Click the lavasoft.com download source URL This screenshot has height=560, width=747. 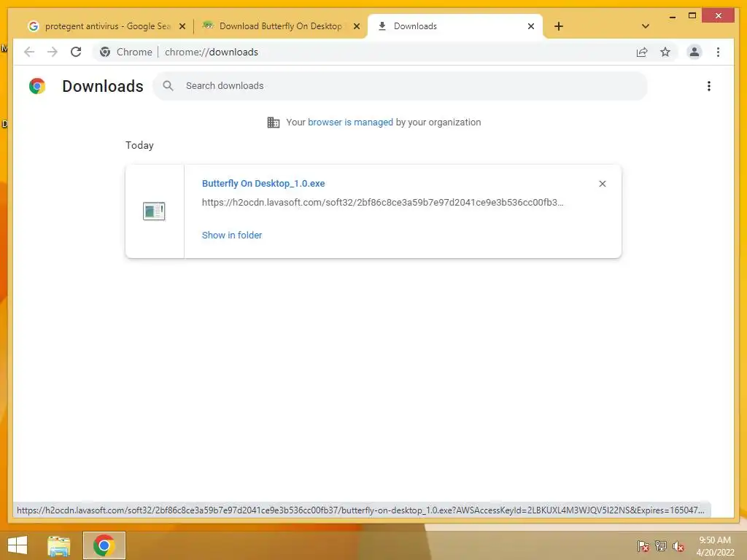pyautogui.click(x=382, y=203)
